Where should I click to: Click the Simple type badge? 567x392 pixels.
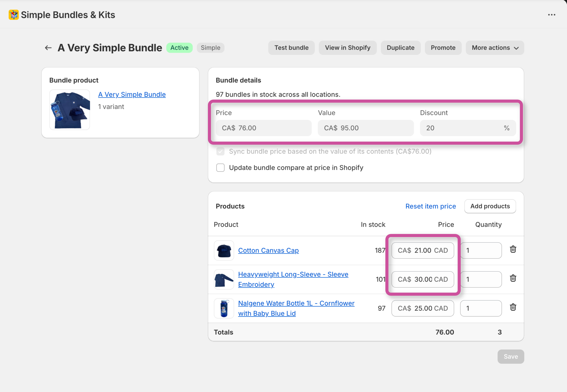click(x=211, y=48)
